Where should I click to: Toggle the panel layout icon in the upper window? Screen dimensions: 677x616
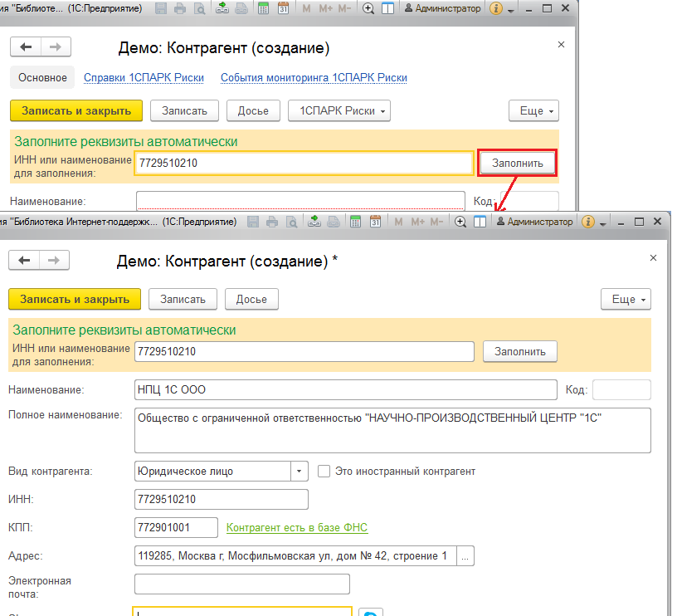[x=387, y=8]
